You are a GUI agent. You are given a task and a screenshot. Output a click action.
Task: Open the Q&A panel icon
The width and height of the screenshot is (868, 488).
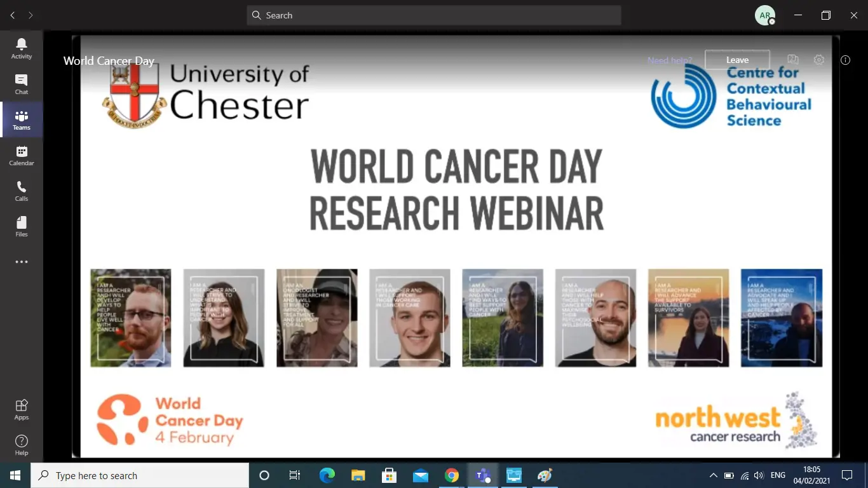[792, 60]
